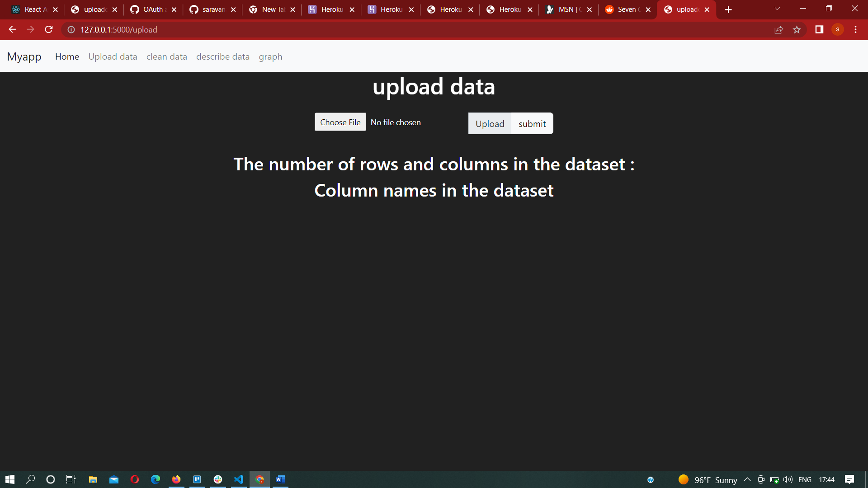Toggle the browser side panel icon
The height and width of the screenshot is (488, 868).
coord(819,29)
